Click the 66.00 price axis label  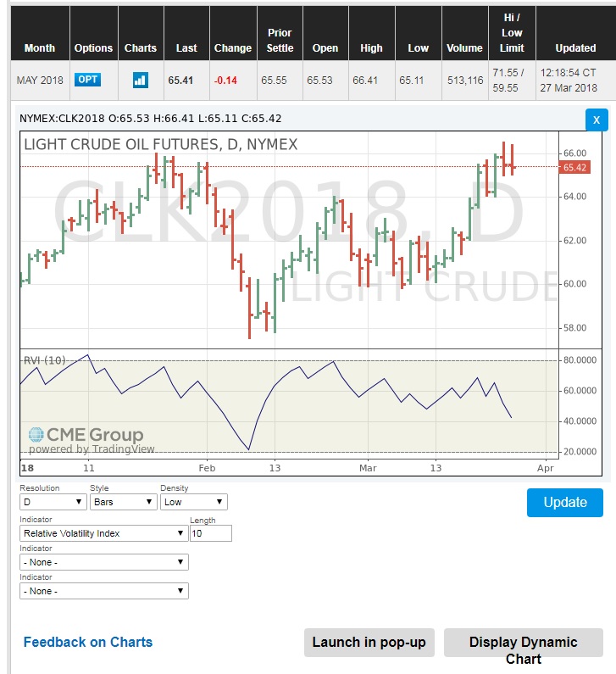click(x=574, y=153)
